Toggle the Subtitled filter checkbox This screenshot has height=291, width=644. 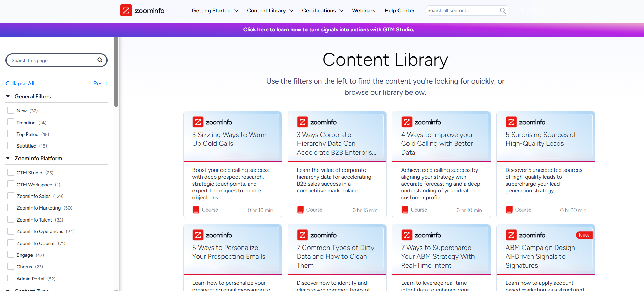tap(11, 145)
